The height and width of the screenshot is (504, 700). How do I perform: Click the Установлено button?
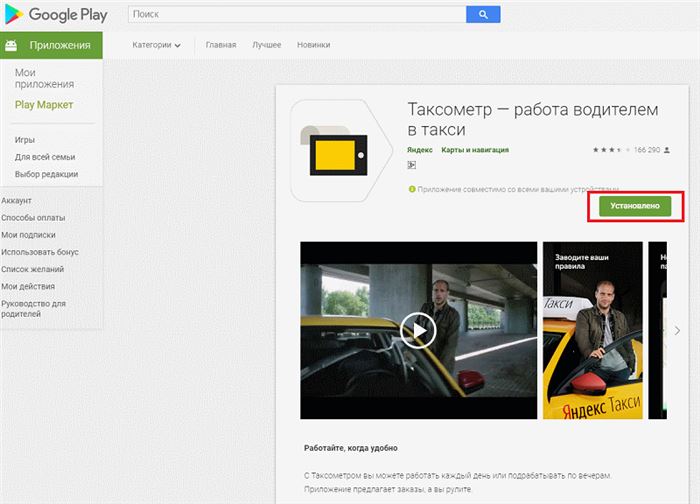[x=635, y=206]
